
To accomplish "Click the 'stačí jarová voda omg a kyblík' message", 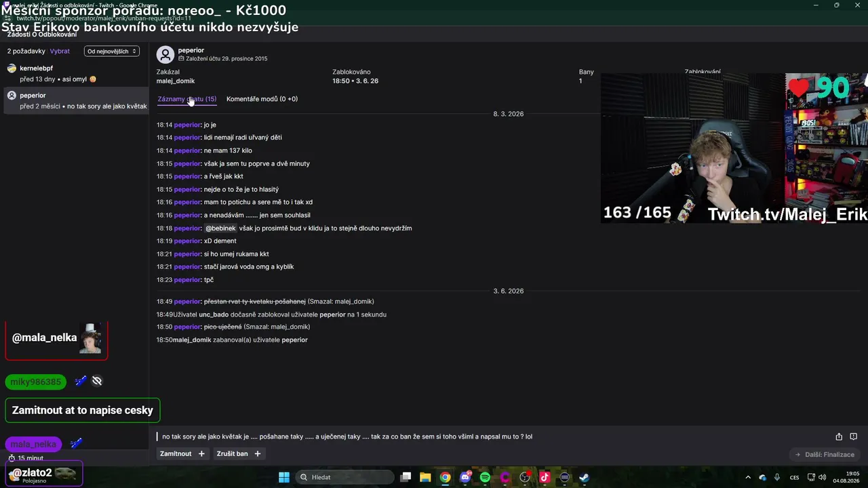I will 249,266.
